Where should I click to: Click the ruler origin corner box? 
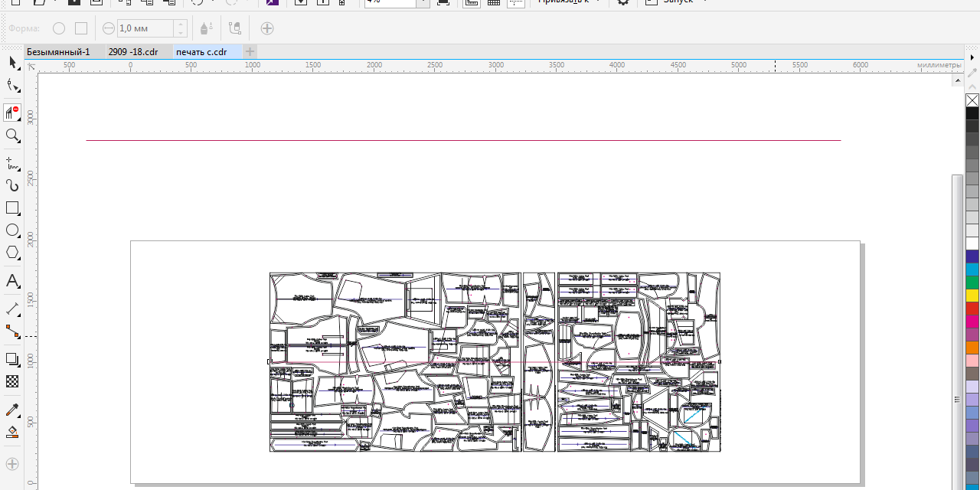(31, 67)
